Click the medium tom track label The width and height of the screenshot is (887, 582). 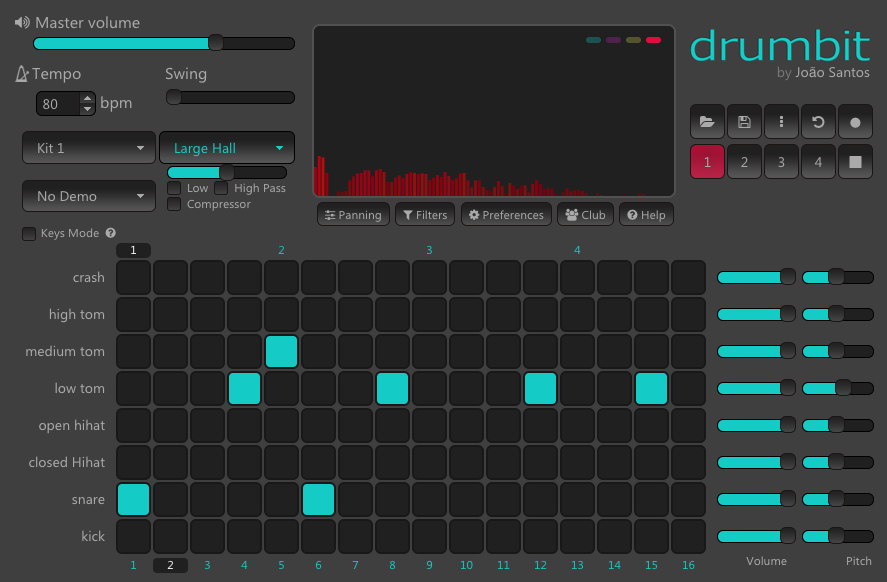click(65, 351)
